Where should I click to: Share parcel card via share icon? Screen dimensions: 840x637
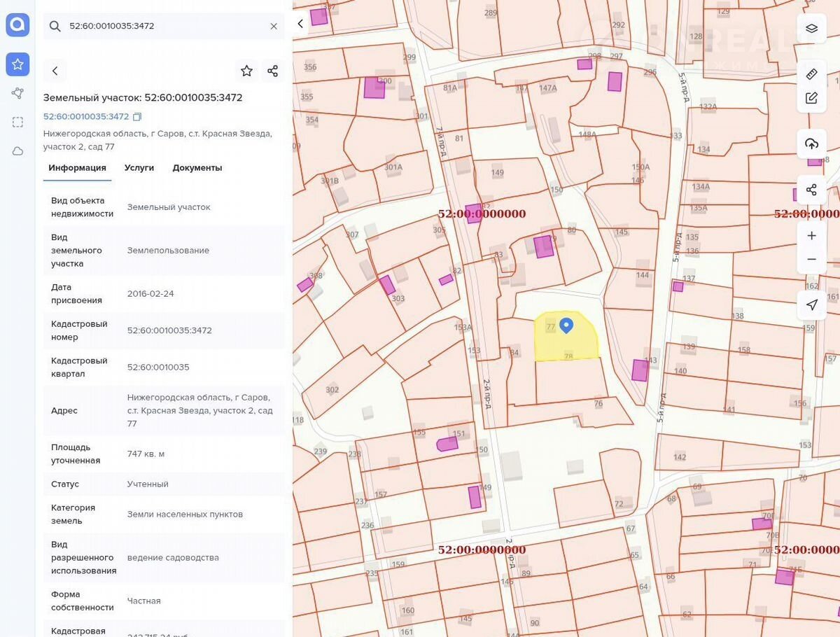(272, 71)
